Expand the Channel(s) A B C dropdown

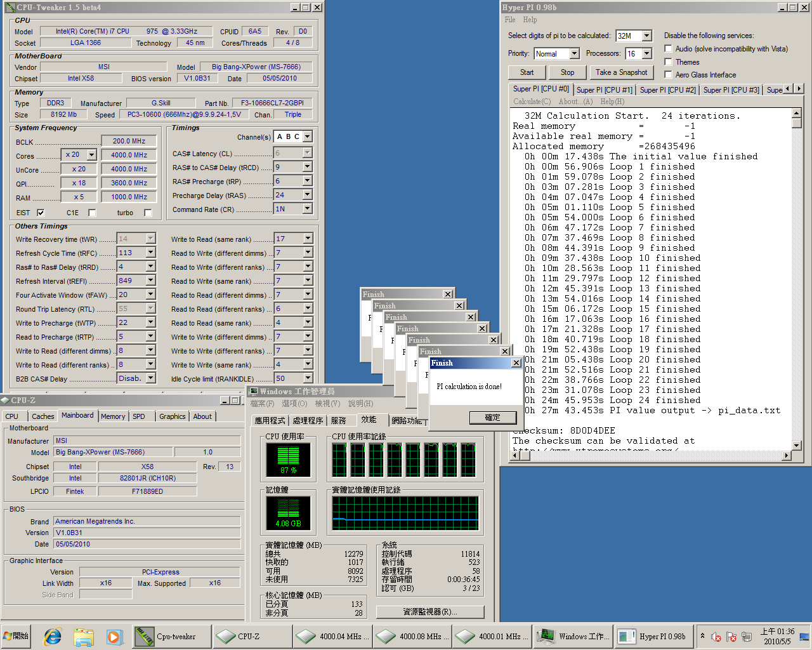(x=308, y=136)
